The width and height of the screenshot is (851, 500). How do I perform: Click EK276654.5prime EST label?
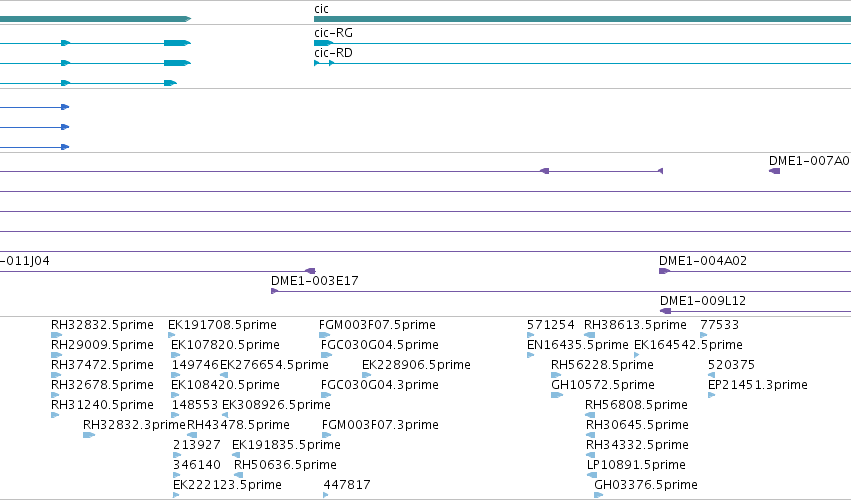click(x=274, y=365)
